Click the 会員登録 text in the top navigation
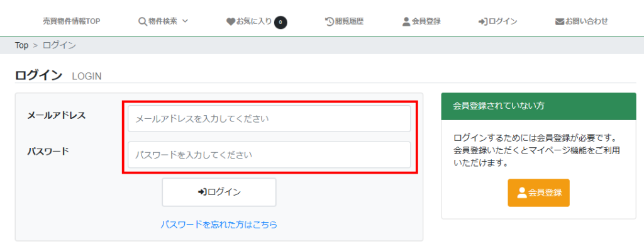This screenshot has width=644, height=246. pyautogui.click(x=426, y=21)
